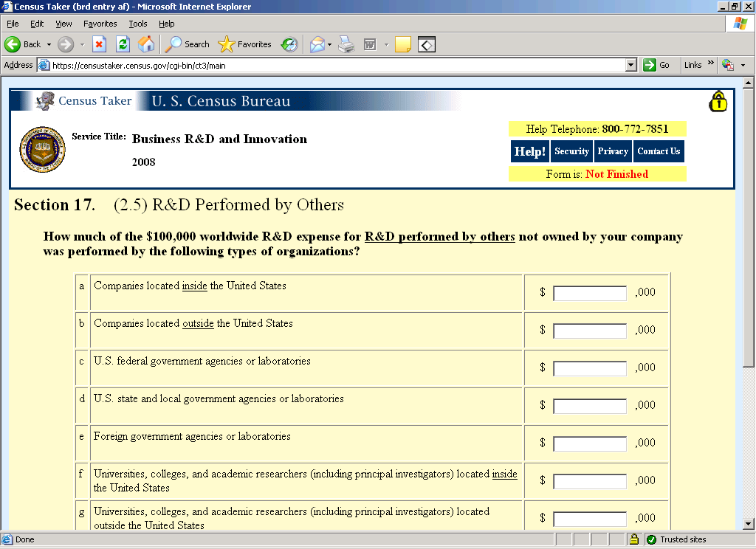Open the Mail button dropdown arrow

(329, 44)
